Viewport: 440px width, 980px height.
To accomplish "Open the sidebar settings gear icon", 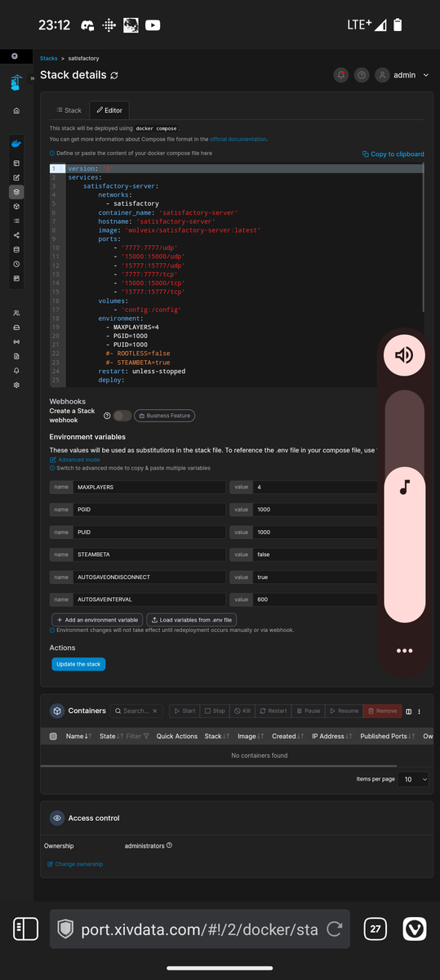I will coord(16,385).
